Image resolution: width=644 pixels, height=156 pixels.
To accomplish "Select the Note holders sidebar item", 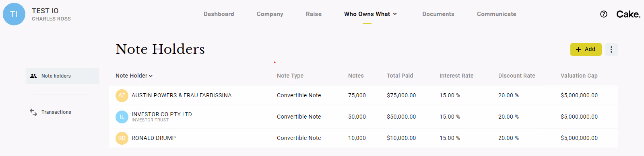I will (x=62, y=76).
